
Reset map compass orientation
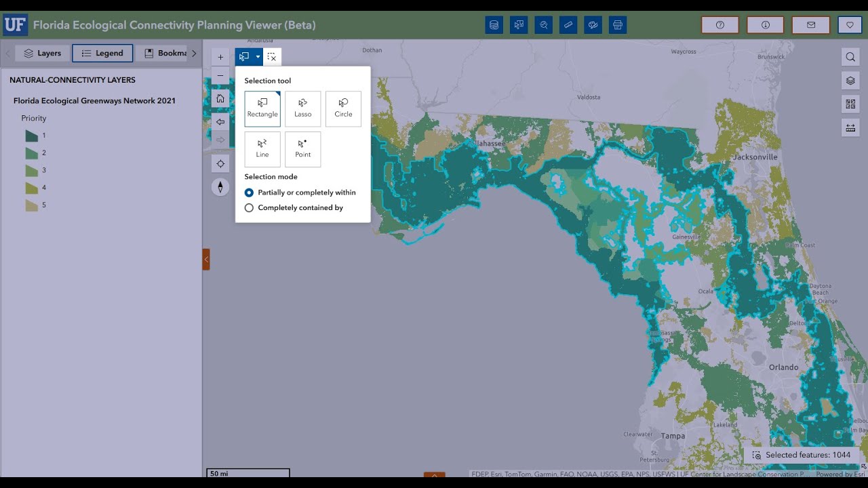220,187
